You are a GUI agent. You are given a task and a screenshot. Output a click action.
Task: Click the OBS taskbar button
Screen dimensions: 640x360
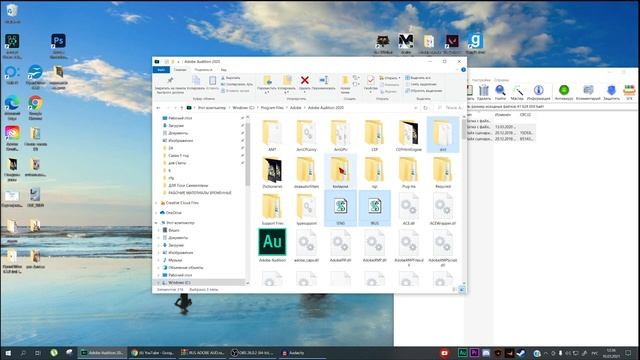[x=252, y=353]
